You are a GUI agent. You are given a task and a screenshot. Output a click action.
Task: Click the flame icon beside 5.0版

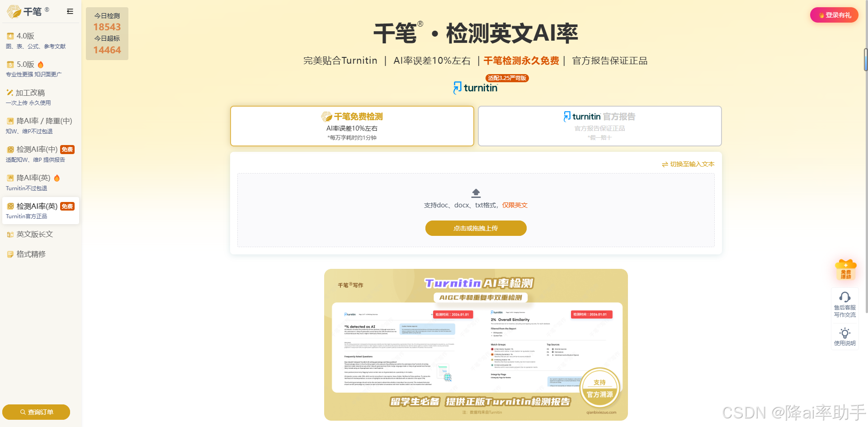point(41,65)
